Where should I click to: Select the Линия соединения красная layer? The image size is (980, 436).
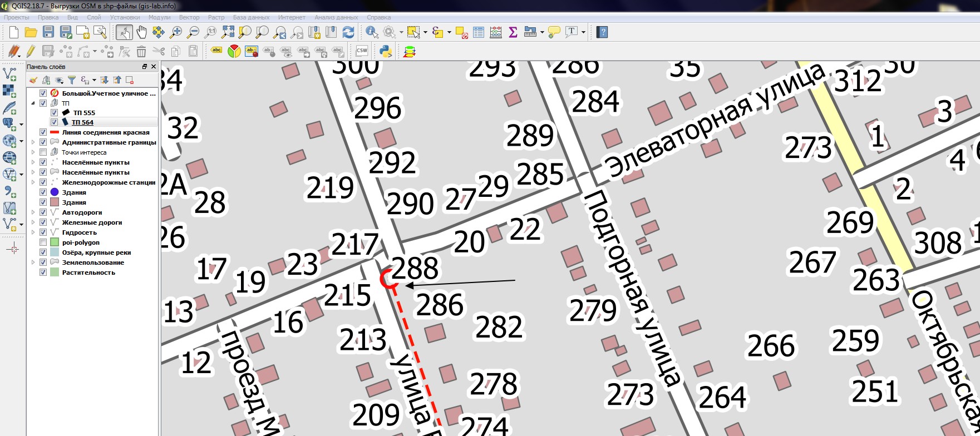click(x=106, y=132)
